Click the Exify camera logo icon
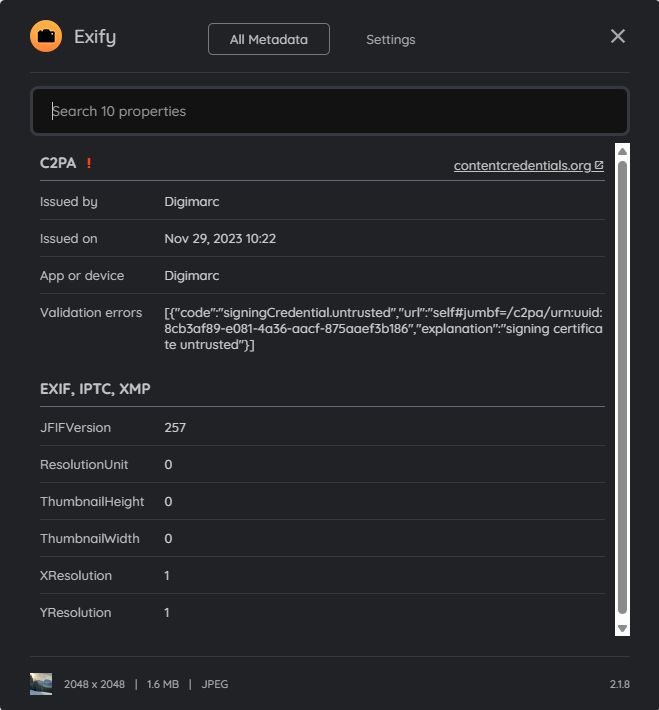This screenshot has width=659, height=710. 46,36
